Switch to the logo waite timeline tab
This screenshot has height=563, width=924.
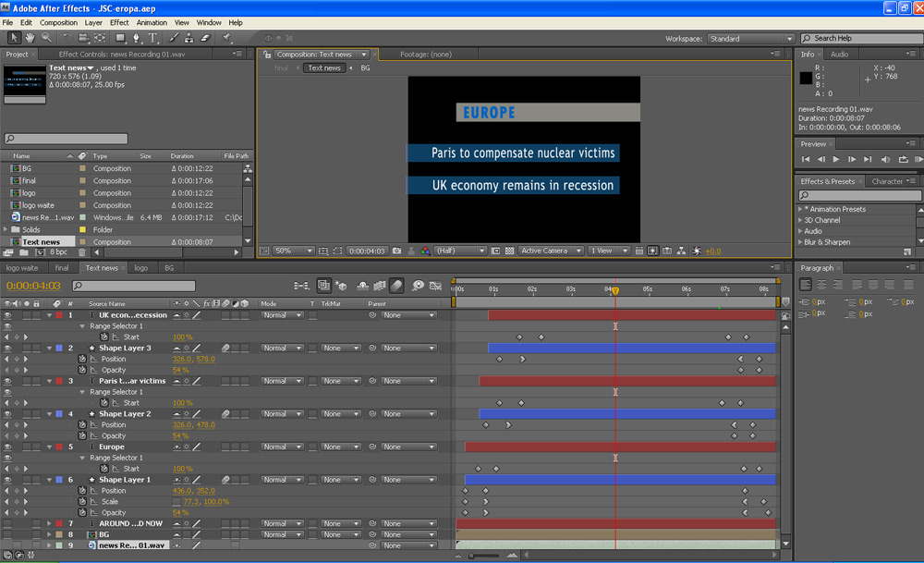click(22, 268)
